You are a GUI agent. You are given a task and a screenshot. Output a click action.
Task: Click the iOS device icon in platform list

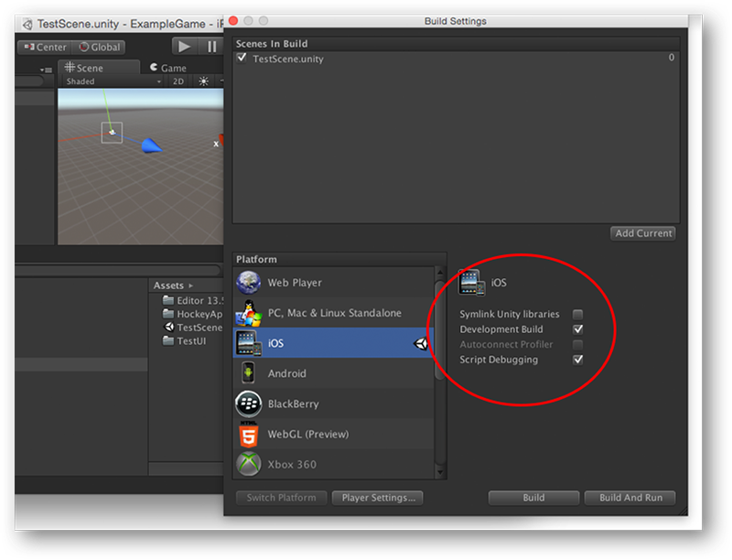248,343
